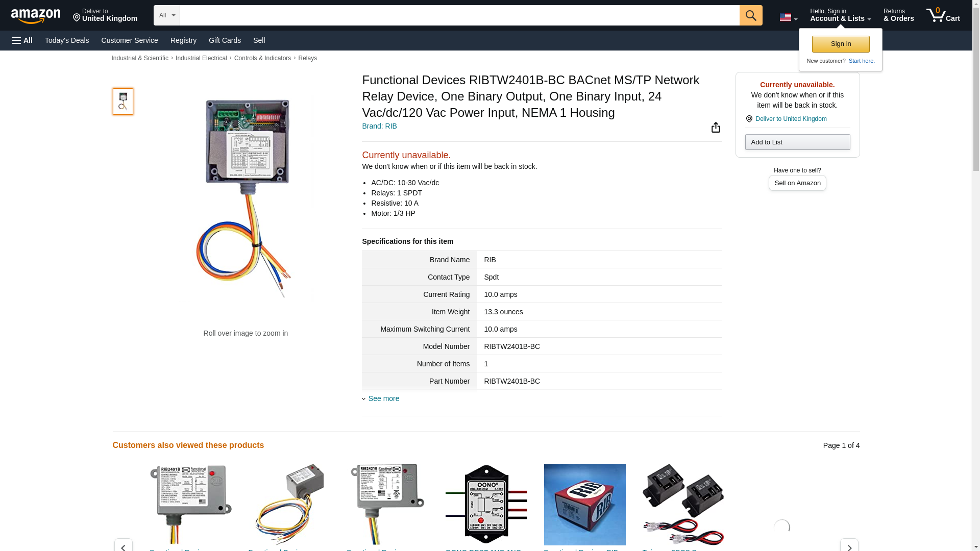
Task: Open the Industrial Electrical breadcrumb
Action: tap(201, 58)
